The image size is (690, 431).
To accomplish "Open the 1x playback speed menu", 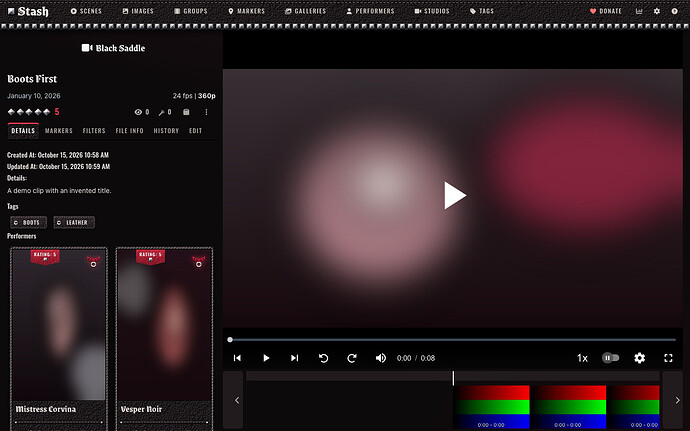I will 582,358.
